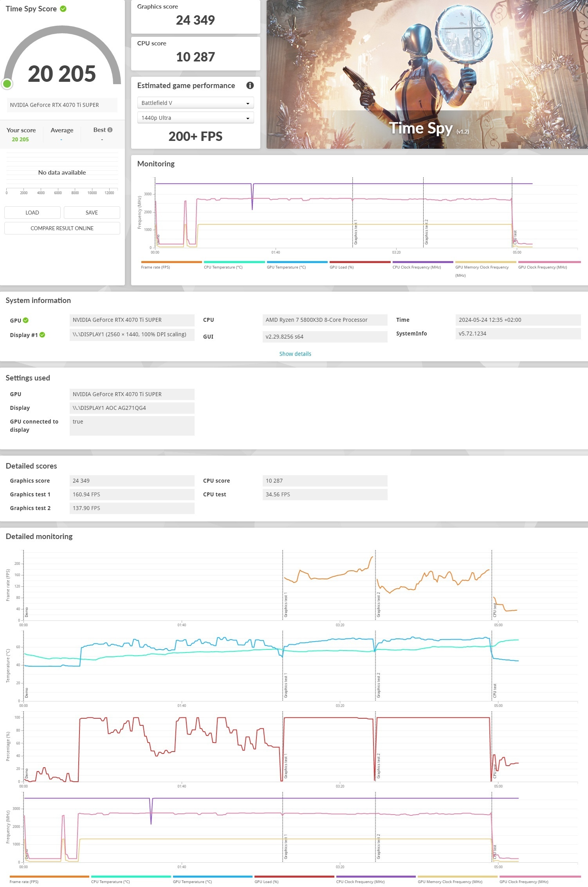This screenshot has height=887, width=588.
Task: Click COMPARE RESULT ONLINE
Action: [x=62, y=228]
